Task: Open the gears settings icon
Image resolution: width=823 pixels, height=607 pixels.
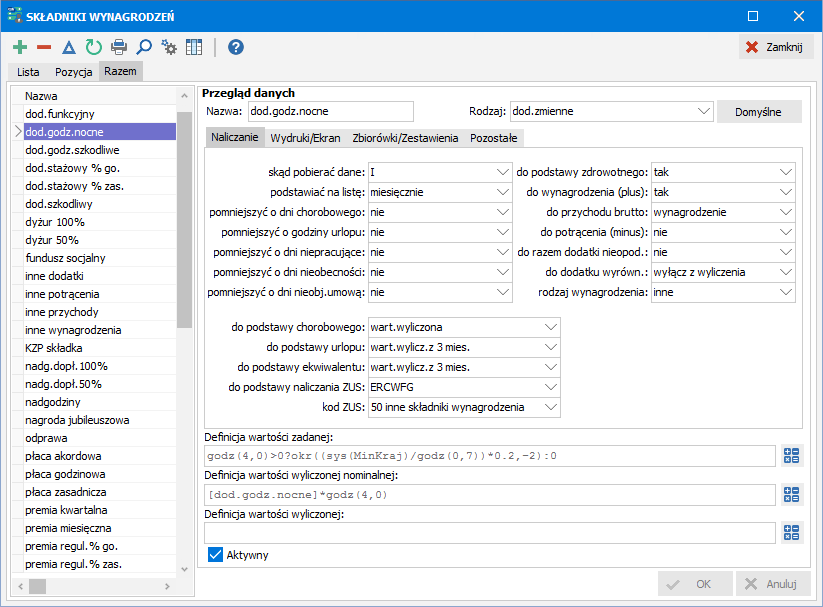Action: tap(168, 47)
